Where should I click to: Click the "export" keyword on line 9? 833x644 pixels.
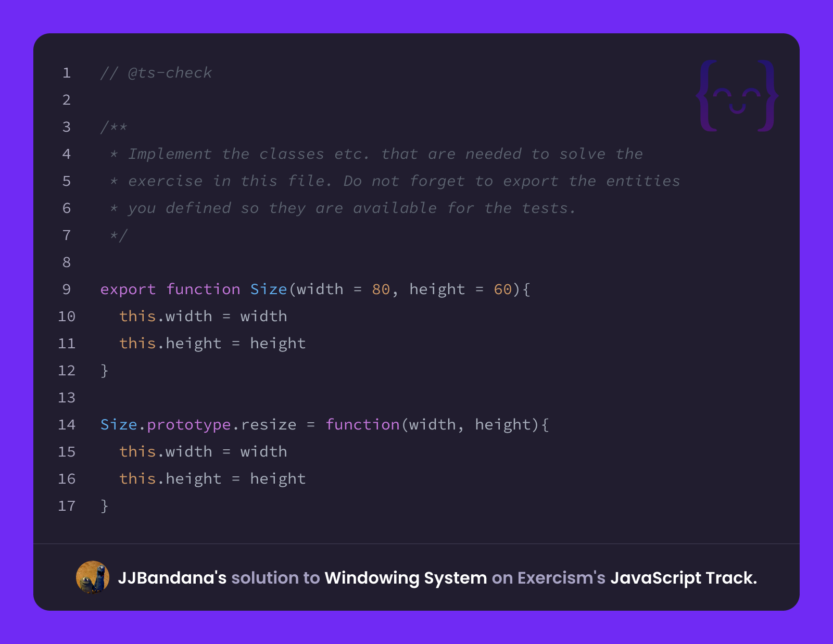tap(128, 289)
